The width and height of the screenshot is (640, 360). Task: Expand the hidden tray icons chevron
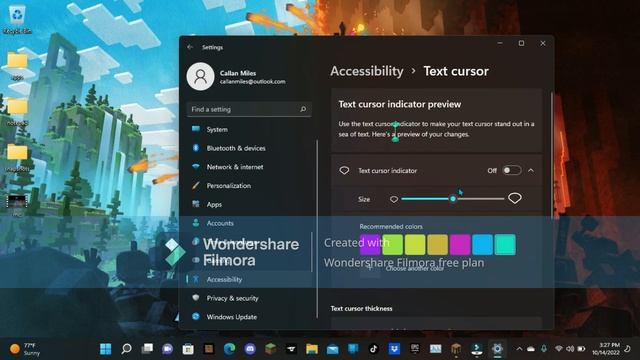[519, 349]
